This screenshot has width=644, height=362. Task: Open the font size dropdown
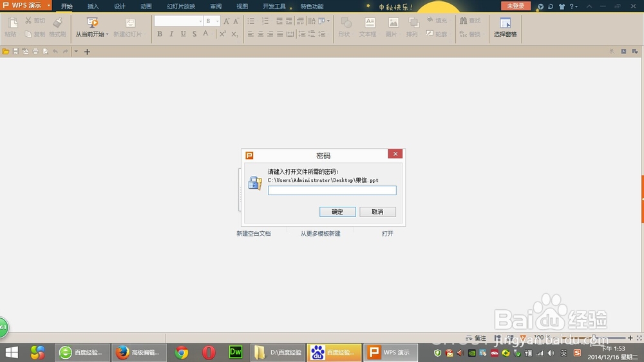[x=217, y=21]
